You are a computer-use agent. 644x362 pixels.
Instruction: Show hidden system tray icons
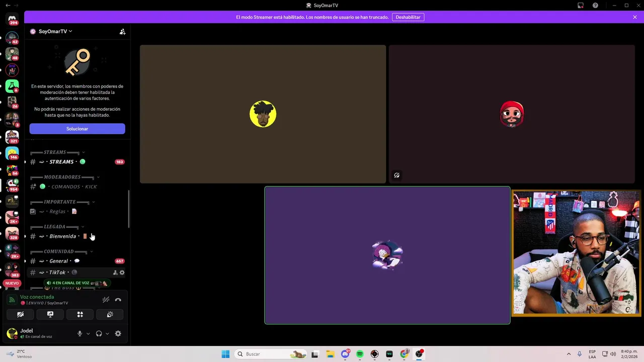[569, 354]
